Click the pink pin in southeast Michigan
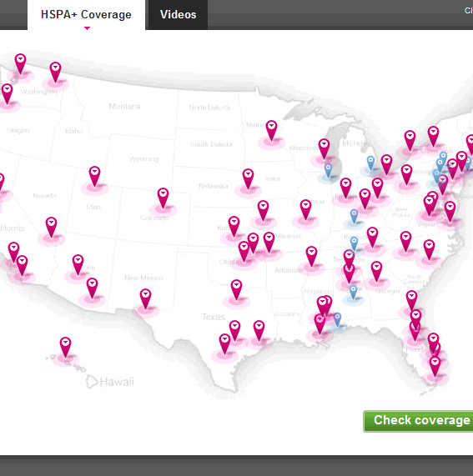The width and height of the screenshot is (473, 476). click(386, 165)
